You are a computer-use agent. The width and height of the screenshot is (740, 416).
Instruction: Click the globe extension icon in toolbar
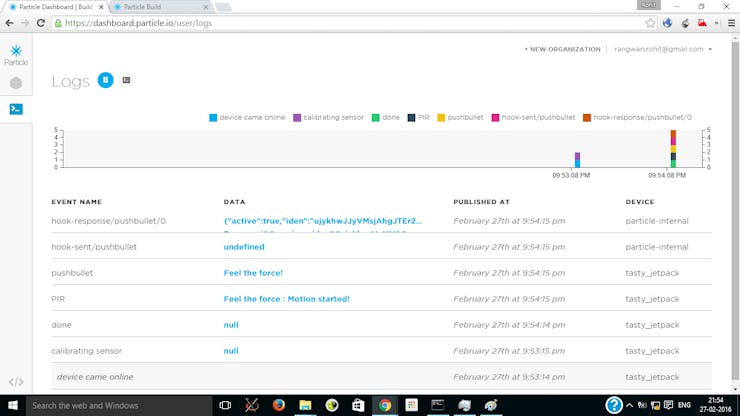(667, 23)
